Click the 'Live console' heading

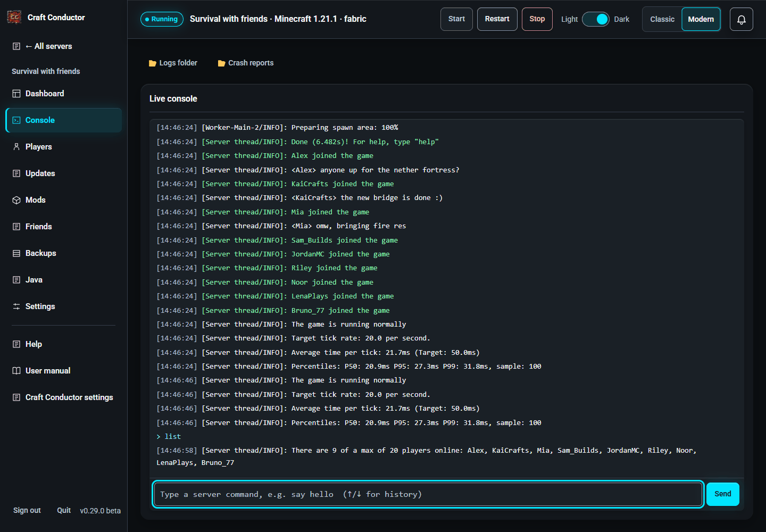tap(173, 99)
